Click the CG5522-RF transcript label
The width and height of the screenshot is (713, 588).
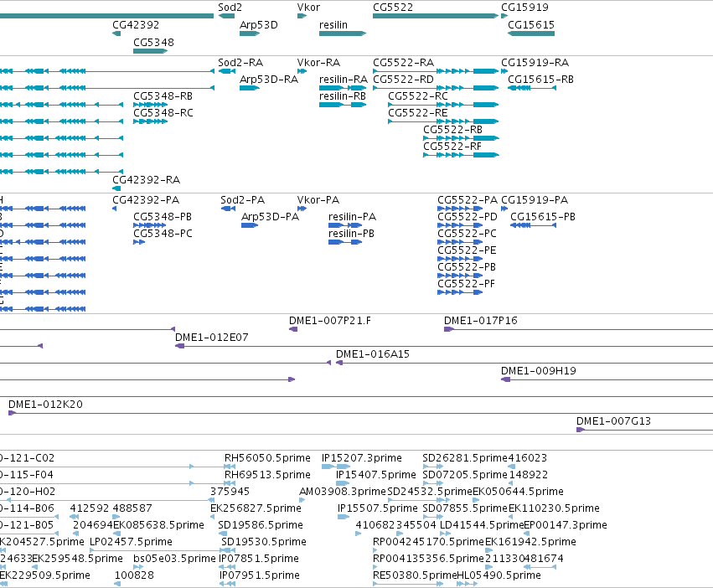click(x=452, y=146)
